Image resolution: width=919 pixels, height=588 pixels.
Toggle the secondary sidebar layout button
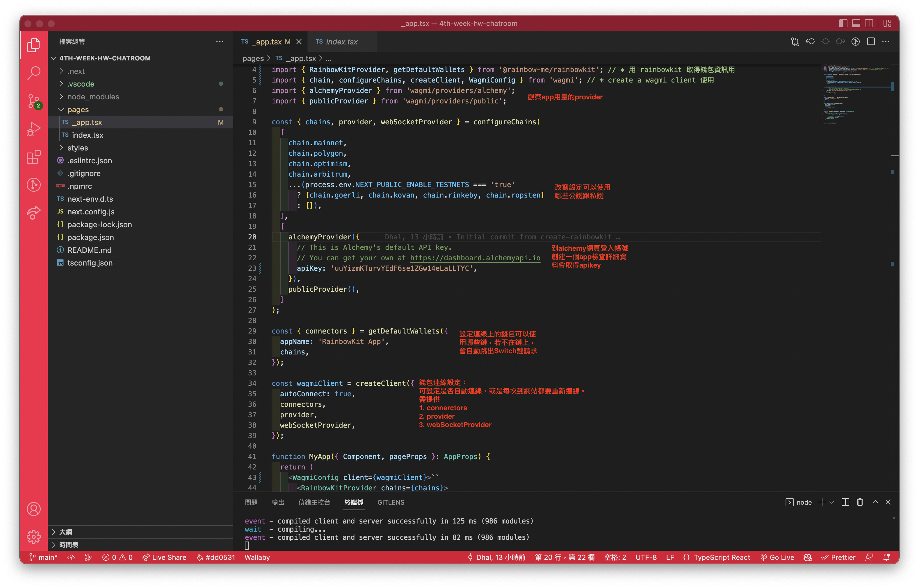pyautogui.click(x=869, y=23)
